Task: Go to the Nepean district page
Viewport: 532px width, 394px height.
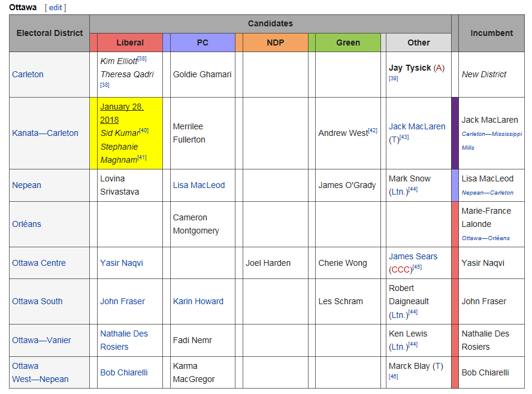Action: [26, 185]
